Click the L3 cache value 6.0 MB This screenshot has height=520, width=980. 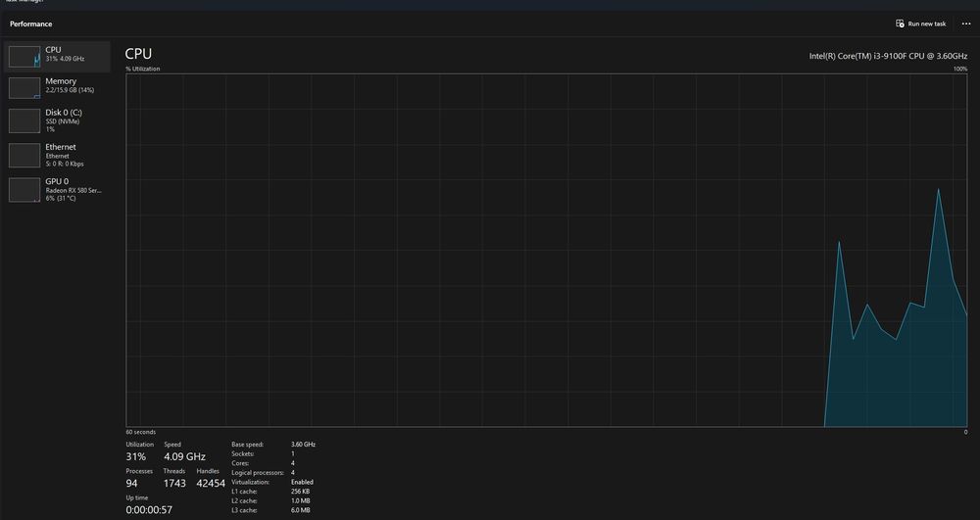click(x=300, y=510)
